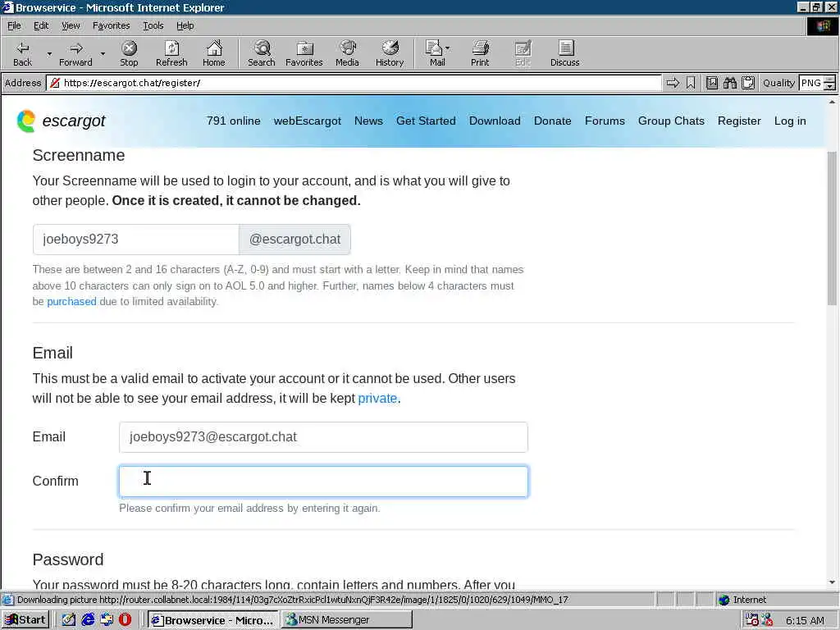Click the escargot logo
The width and height of the screenshot is (840, 630).
61,121
